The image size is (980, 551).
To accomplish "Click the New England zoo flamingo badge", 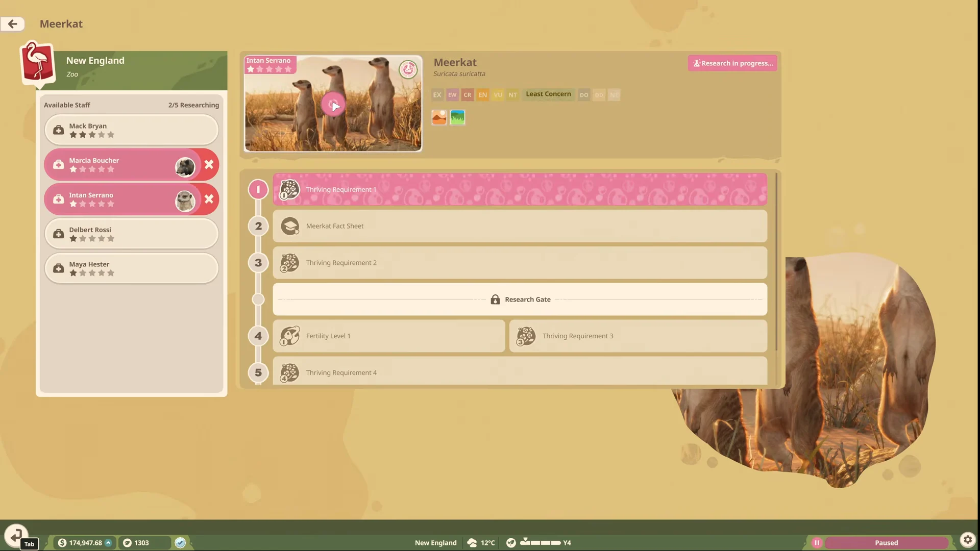I will coord(37,64).
